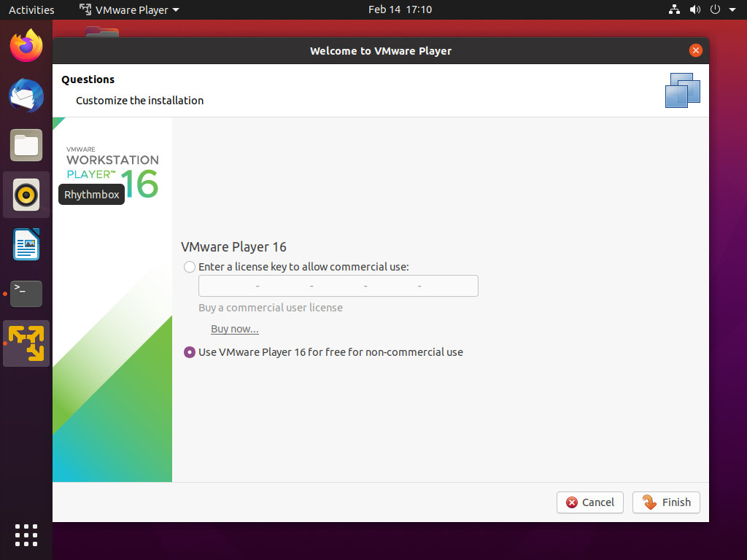Click the Finish button
The height and width of the screenshot is (560, 747).
[666, 502]
